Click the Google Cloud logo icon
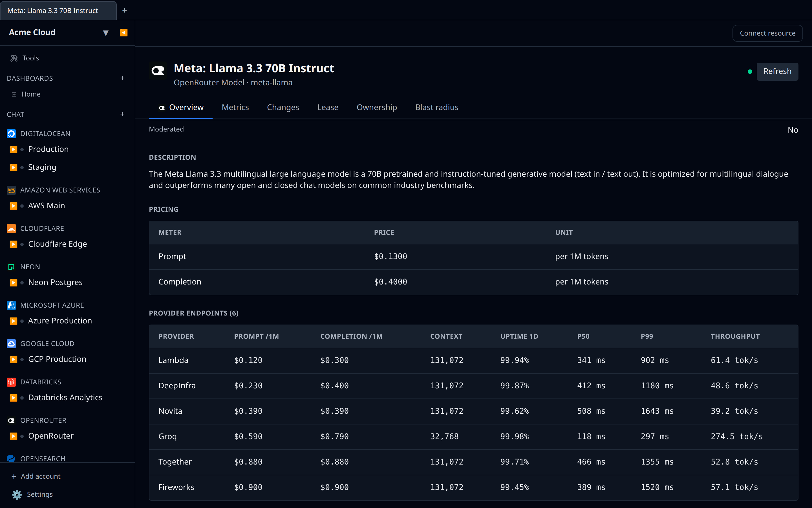This screenshot has width=812, height=508. (x=11, y=343)
